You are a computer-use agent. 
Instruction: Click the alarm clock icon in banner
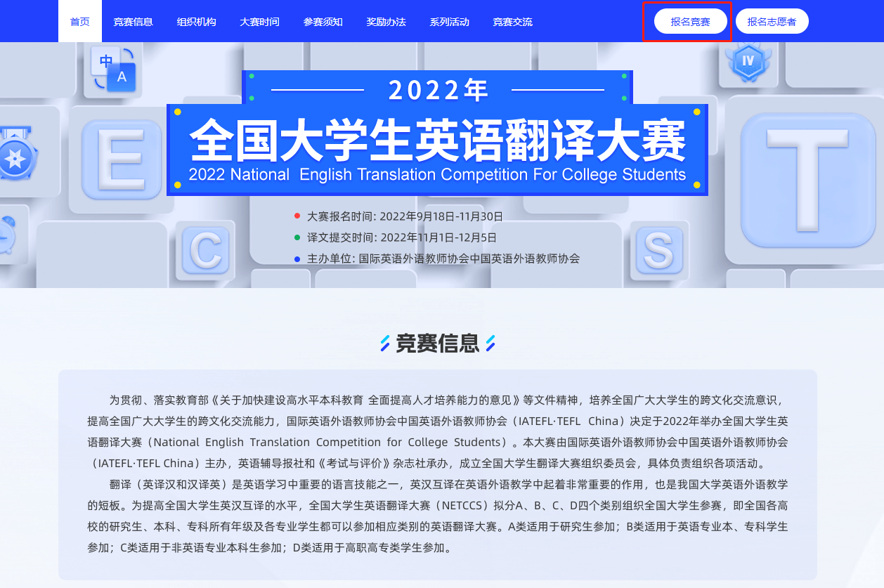tap(7, 235)
